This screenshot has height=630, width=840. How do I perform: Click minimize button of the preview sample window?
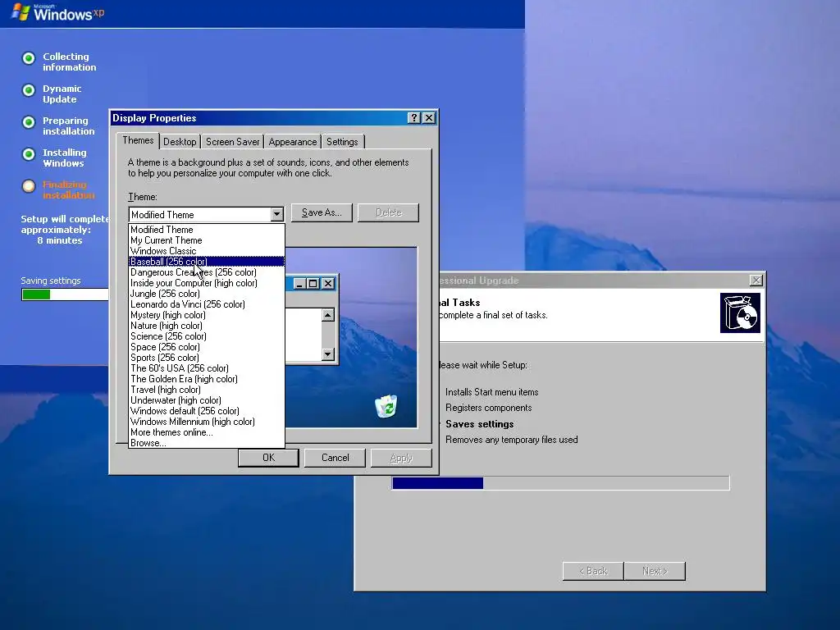point(300,283)
